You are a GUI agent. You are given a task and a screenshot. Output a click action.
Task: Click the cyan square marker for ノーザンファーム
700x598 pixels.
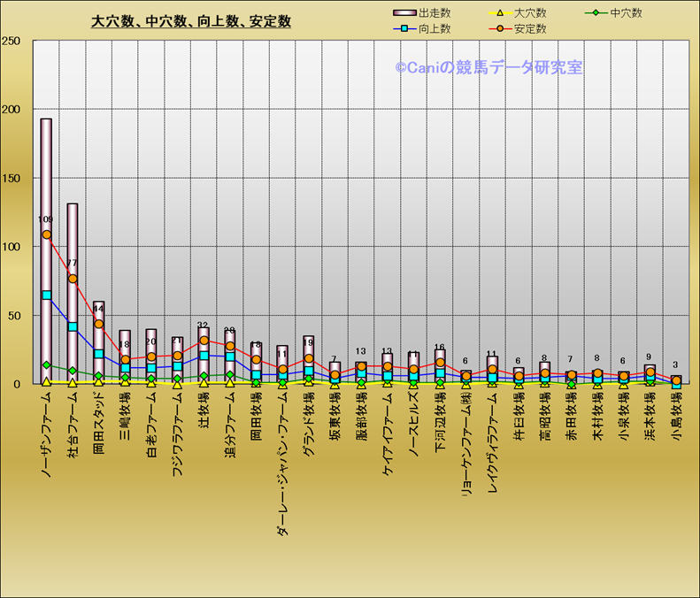[46, 295]
